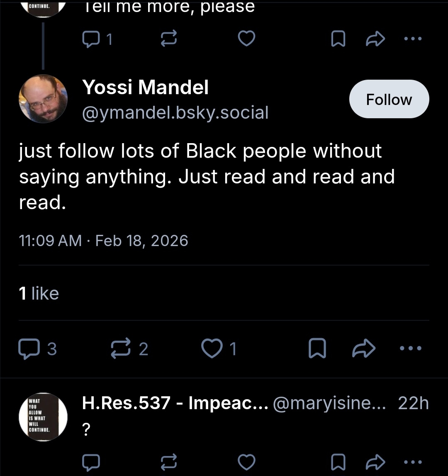This screenshot has height=476, width=448.
Task: Reply to the "?" post
Action: coord(91,461)
